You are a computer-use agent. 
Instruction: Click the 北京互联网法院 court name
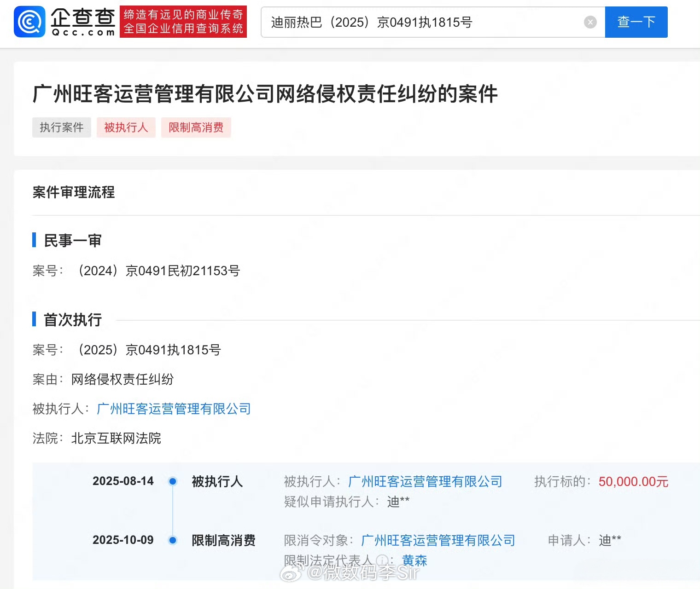pyautogui.click(x=116, y=438)
